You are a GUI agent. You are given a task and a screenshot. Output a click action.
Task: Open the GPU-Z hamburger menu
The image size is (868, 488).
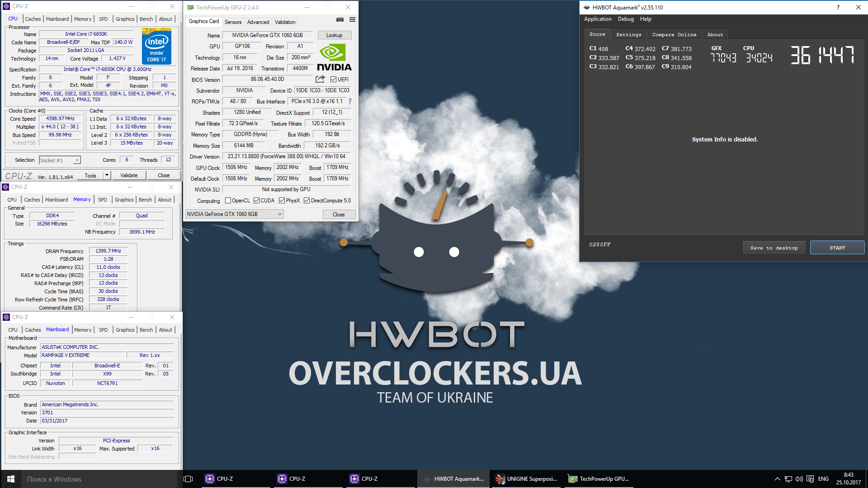click(352, 19)
